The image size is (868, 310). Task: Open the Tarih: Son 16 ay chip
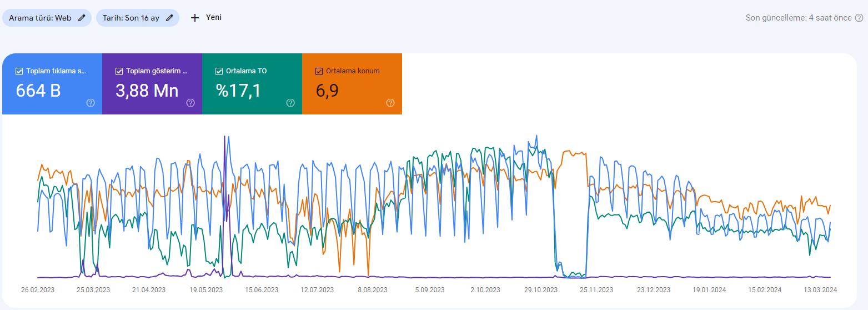(x=138, y=18)
